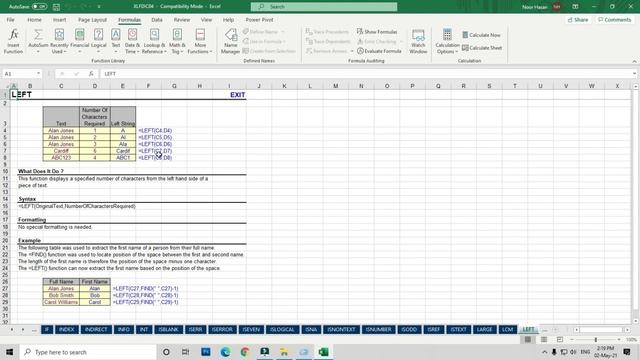This screenshot has height=360, width=640.
Task: Click the title bar Search box
Action: (324, 7)
